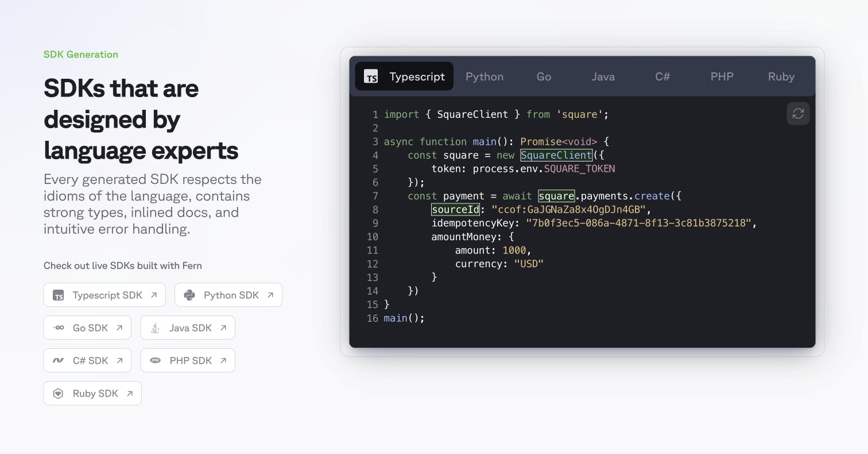Switch to the Go code tab
This screenshot has height=454, width=868.
pos(544,76)
